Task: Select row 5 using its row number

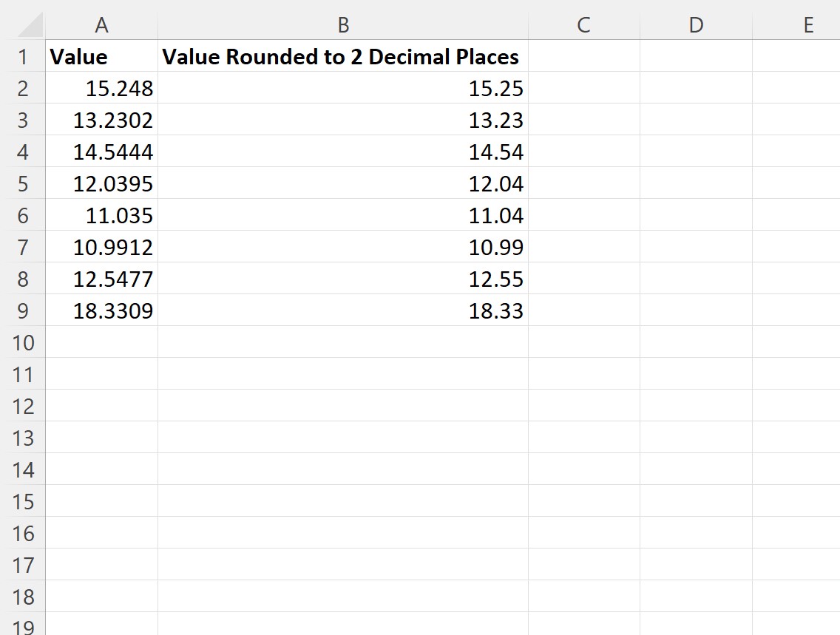Action: click(x=23, y=183)
